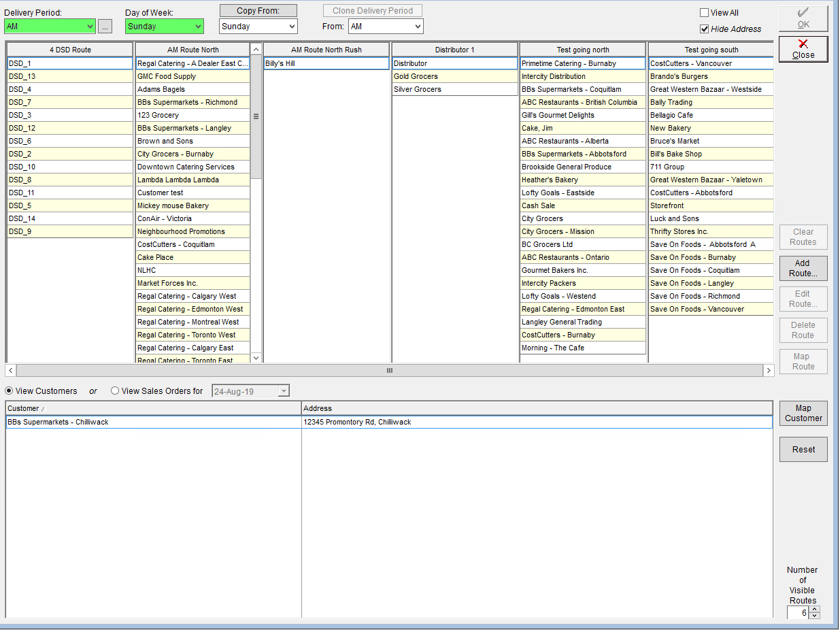This screenshot has height=630, width=840.
Task: Click the AM Route North column header
Action: tap(193, 50)
